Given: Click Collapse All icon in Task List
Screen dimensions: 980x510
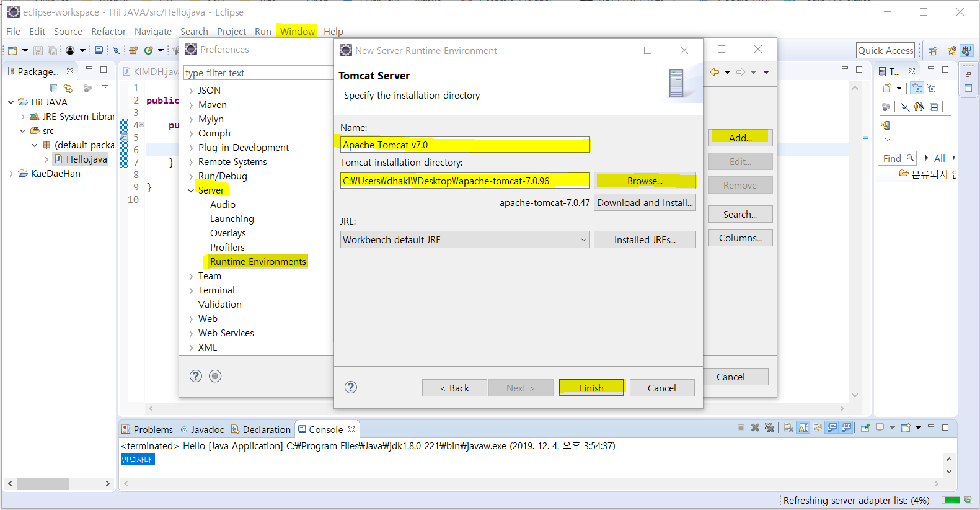Looking at the screenshot, I should click(x=934, y=107).
